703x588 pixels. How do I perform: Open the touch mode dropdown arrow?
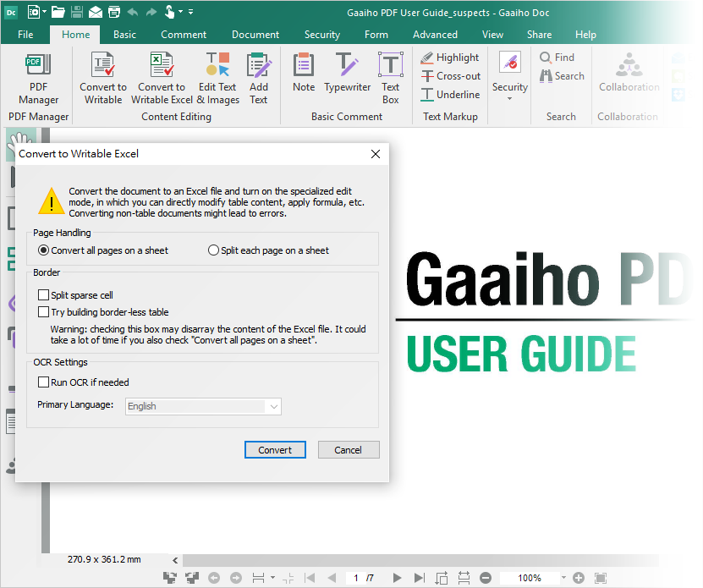tap(181, 12)
